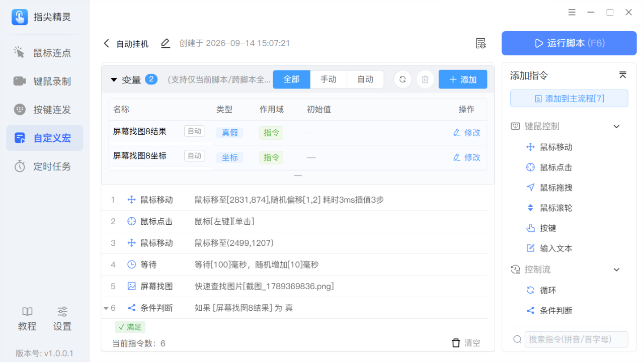Open the hamburger menu in the title bar
644x362 pixels.
point(572,13)
